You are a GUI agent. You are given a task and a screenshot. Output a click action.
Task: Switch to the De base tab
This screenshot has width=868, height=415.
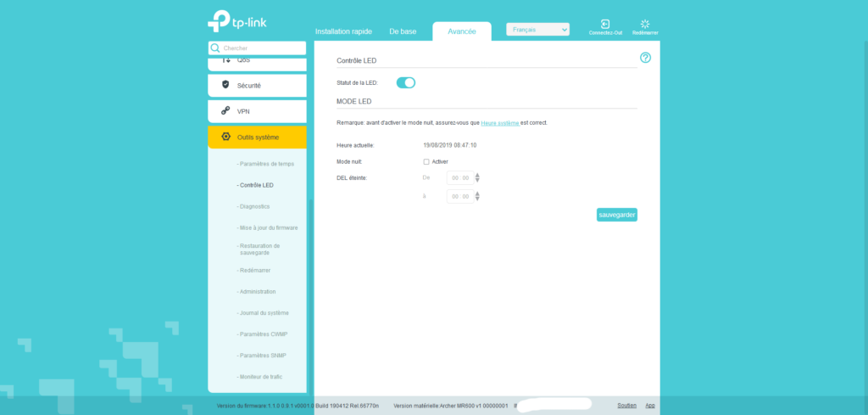pos(403,31)
